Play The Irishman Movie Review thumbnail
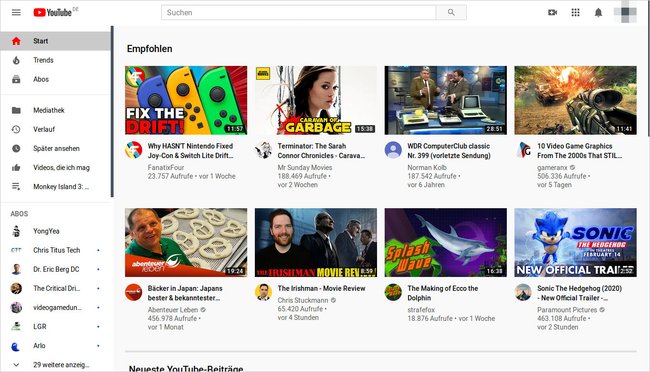The width and height of the screenshot is (650, 372). [x=316, y=243]
